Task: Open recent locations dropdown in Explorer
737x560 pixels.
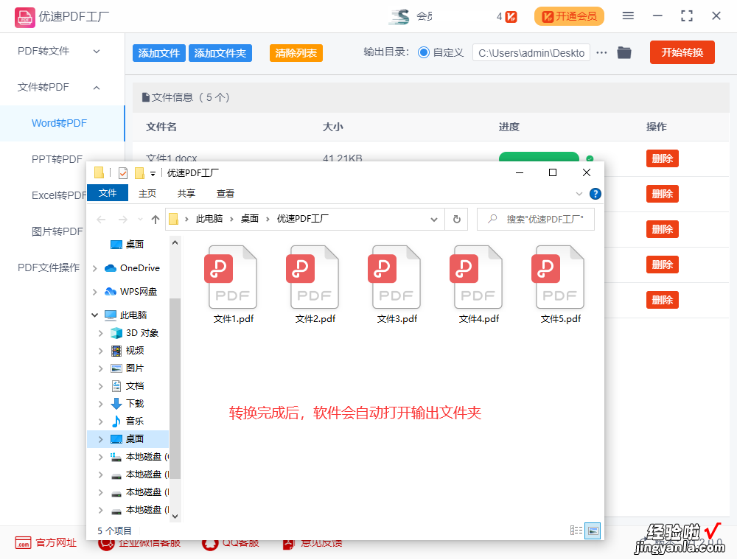Action: click(140, 219)
